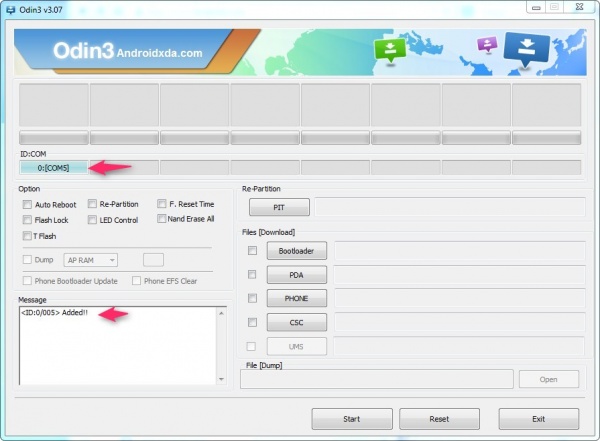Image resolution: width=600 pixels, height=441 pixels.
Task: Click the Message log scroll down arrow
Action: 221,379
